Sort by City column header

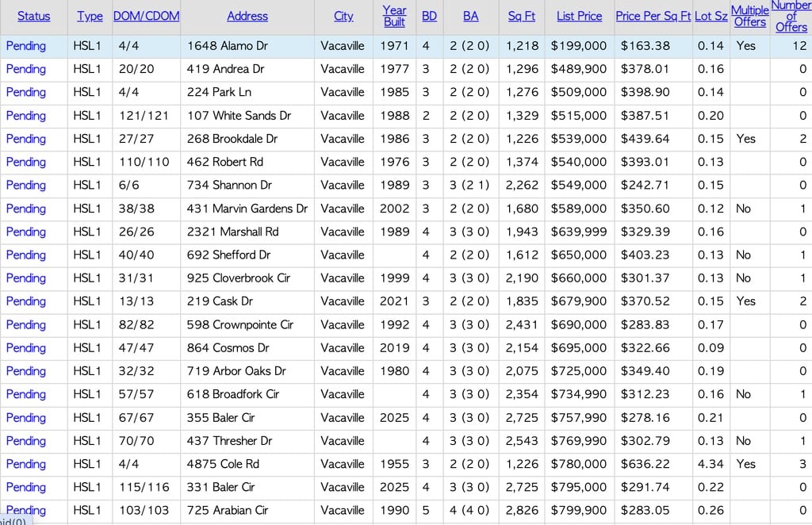click(x=343, y=16)
